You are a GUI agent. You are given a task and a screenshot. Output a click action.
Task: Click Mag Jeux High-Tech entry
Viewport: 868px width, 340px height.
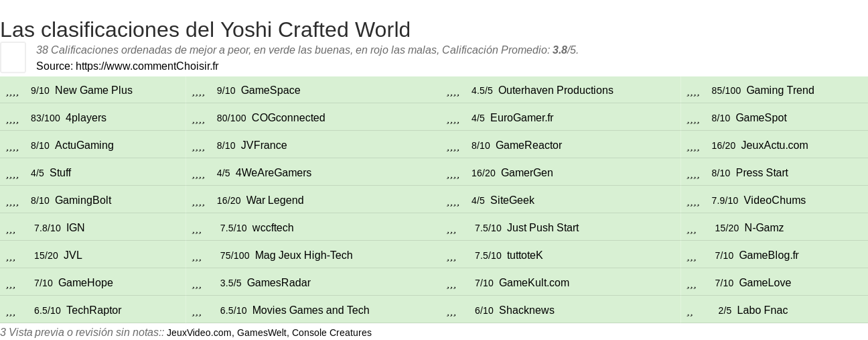point(304,255)
